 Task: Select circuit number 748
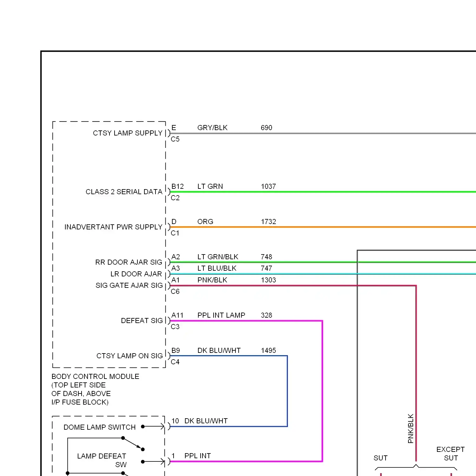click(x=267, y=257)
